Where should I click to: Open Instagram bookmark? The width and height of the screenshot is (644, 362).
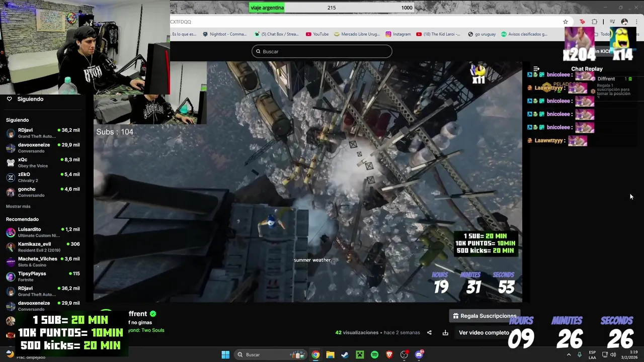(x=398, y=34)
